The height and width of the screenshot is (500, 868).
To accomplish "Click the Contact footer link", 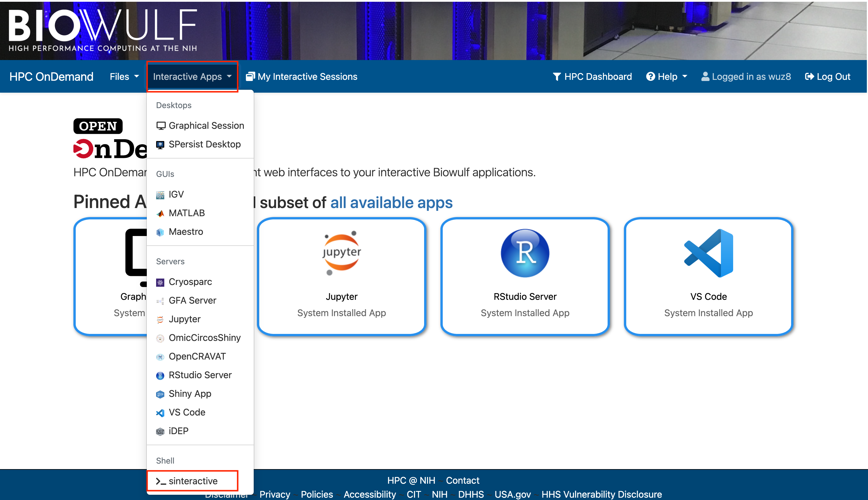I will 463,481.
